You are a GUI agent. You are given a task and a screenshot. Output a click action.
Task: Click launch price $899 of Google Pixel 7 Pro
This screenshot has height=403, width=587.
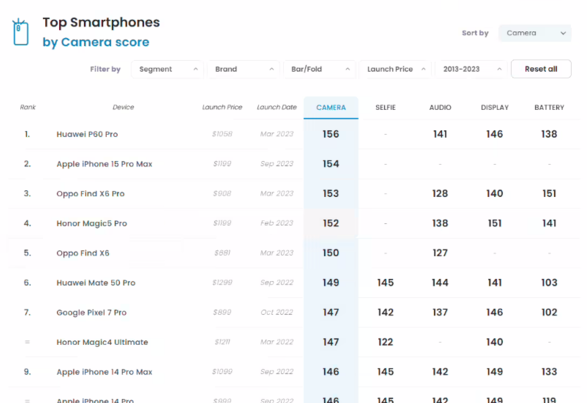coord(222,312)
